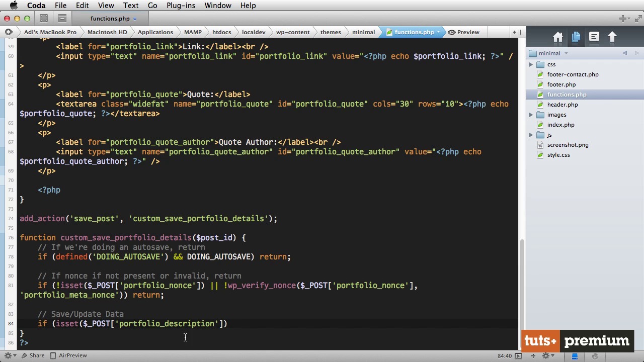This screenshot has width=644, height=362.
Task: Navigate to htdocs in the path bar
Action: 221,32
